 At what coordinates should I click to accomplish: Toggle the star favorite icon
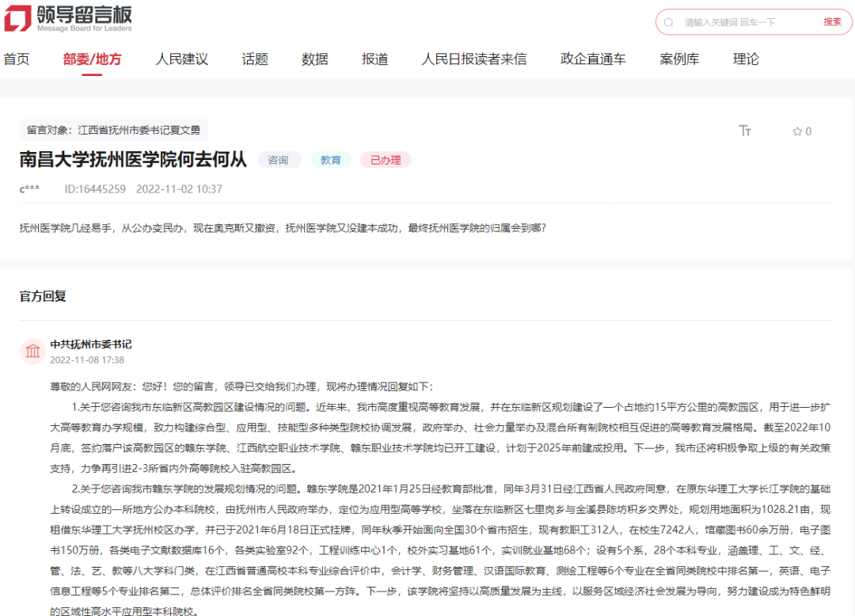click(797, 131)
